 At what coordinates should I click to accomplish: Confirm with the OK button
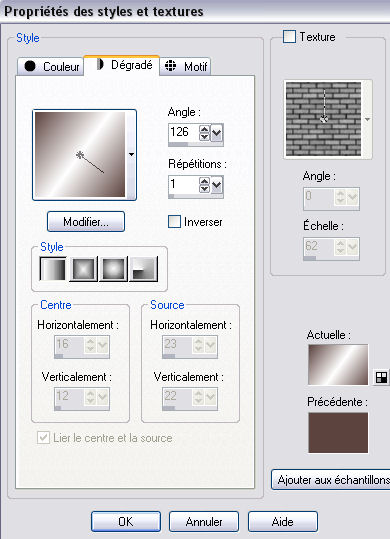point(126,521)
